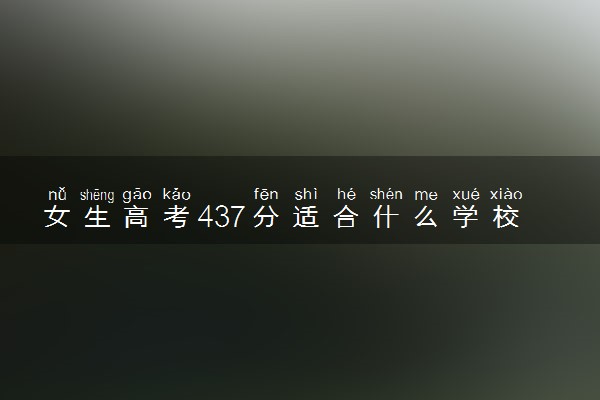Click the Chinese character 分
Screen dimensions: 600x400
tap(266, 217)
